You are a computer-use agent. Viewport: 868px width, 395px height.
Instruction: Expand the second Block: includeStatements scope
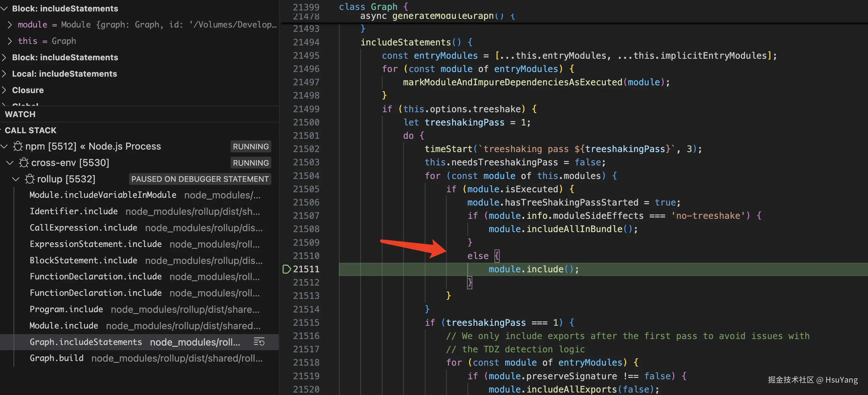pyautogui.click(x=4, y=57)
